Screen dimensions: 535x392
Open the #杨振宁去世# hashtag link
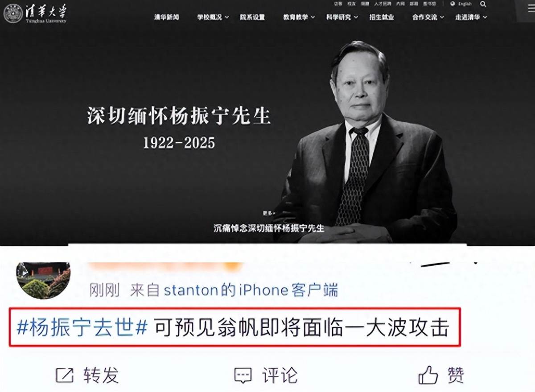(x=82, y=328)
